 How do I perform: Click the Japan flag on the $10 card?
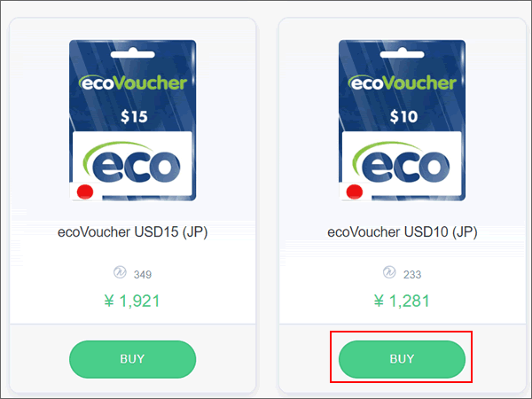click(x=354, y=192)
